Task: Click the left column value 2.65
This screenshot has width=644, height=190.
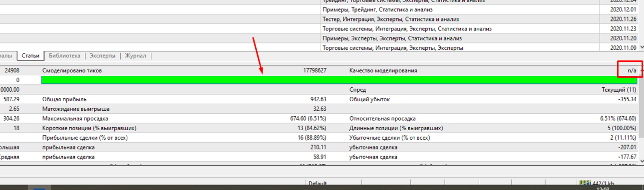Action: coord(14,109)
